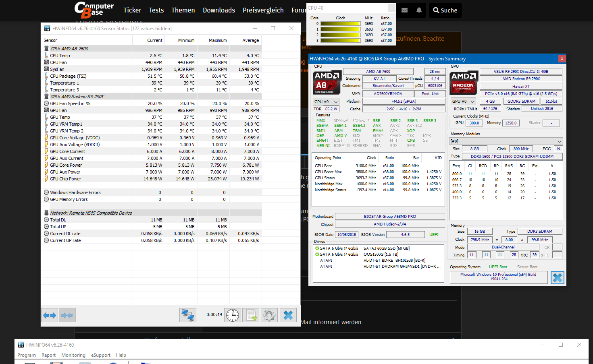593x364 pixels.
Task: Click the TDP 65.2 W value field
Action: tap(331, 109)
